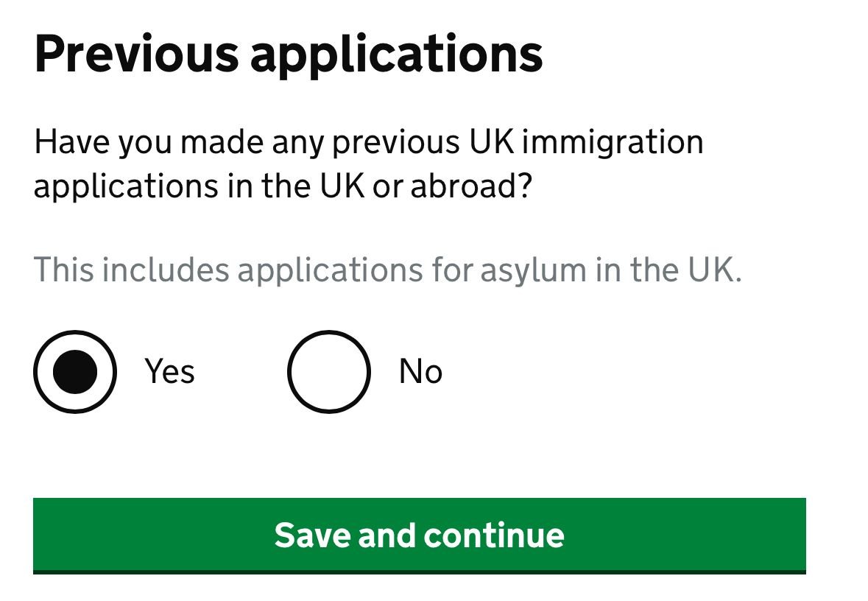
Task: Select answer indicating previous applications made
Action: coord(76,373)
